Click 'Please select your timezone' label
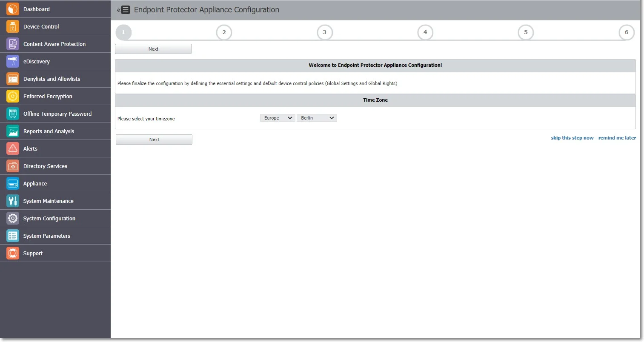 146,119
